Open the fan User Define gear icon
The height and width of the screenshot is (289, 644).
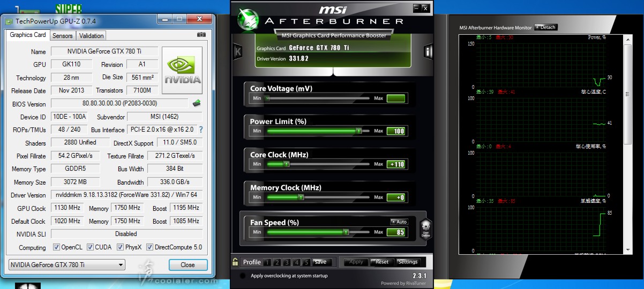point(426,229)
